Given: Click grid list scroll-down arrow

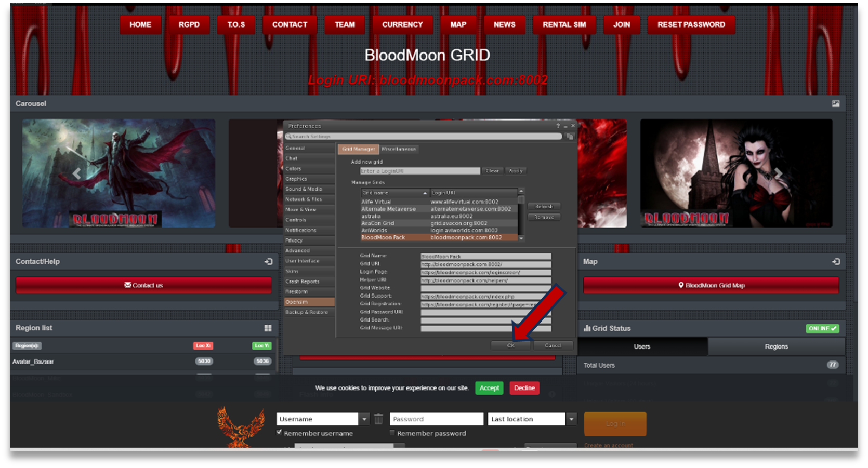Looking at the screenshot, I should (x=521, y=238).
